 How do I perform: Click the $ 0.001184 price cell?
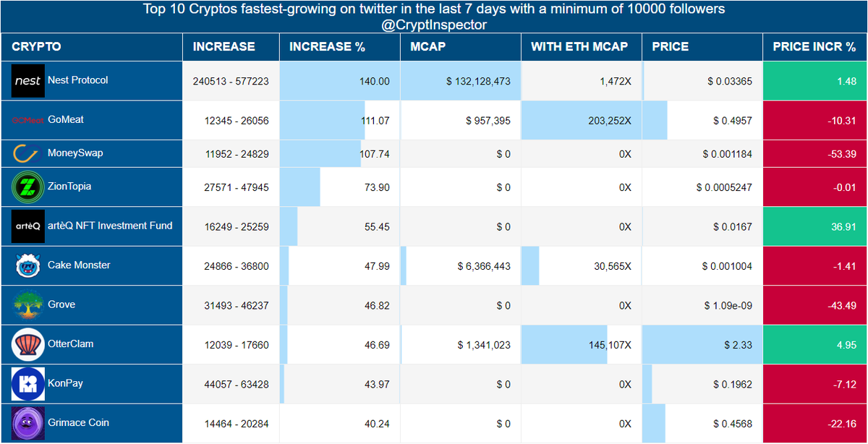point(702,154)
